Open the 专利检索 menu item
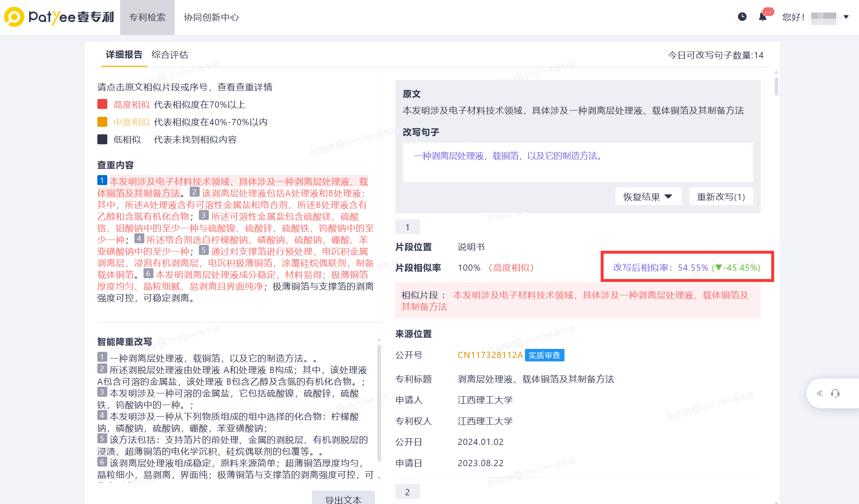Screen dimensions: 859x504 [x=147, y=17]
